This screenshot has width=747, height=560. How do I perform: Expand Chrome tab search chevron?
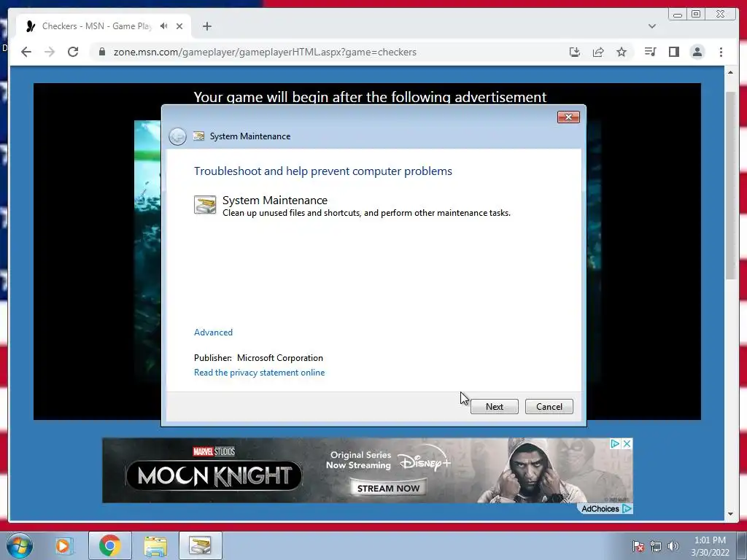pos(651,26)
